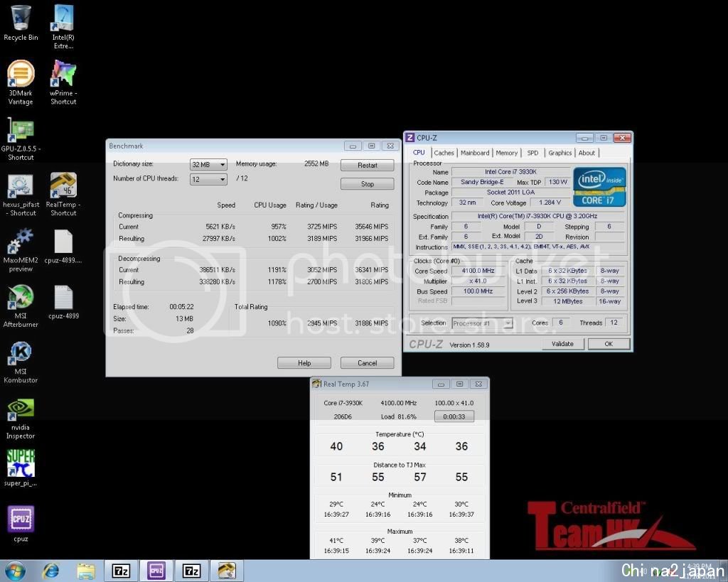Viewport: 728px width, 582px height.
Task: Open the SPD tab in CPU-Z
Action: 532,153
